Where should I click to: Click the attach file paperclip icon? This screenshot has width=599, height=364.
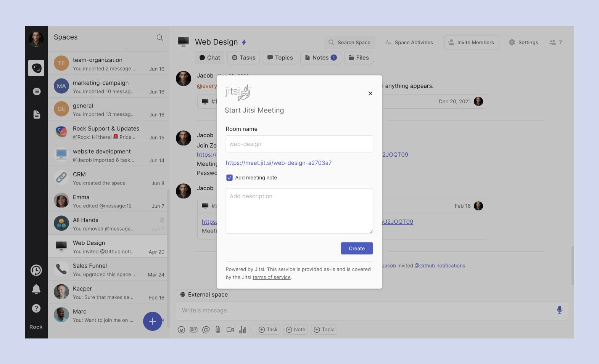coord(218,330)
